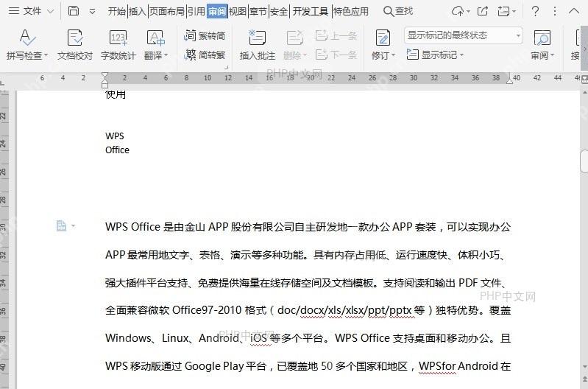Switch to the 开发工具 tab
Viewport: 588px width, 389px height.
(x=310, y=12)
